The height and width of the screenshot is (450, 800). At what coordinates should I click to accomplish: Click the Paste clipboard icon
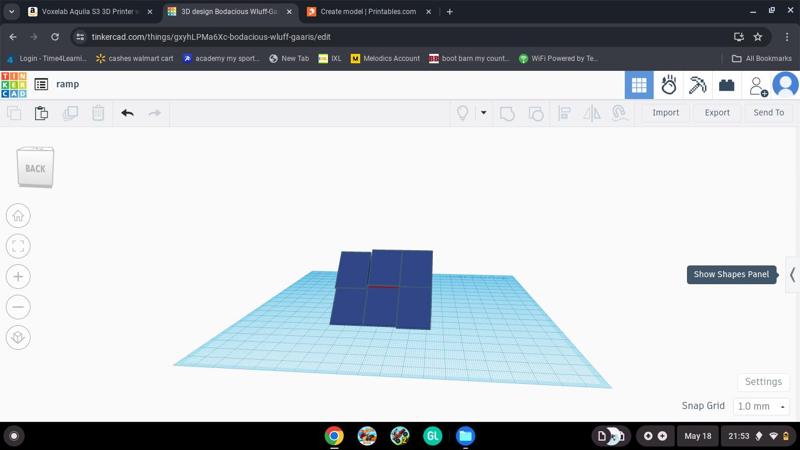pos(41,113)
